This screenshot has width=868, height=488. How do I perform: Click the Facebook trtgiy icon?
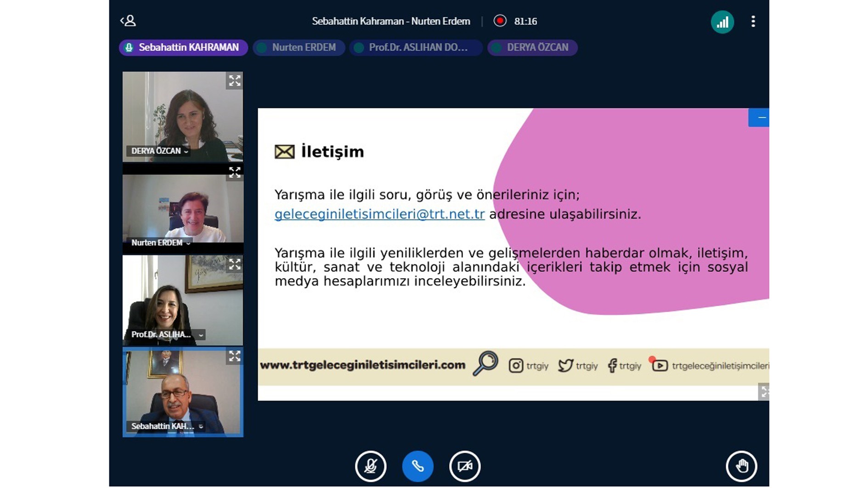pyautogui.click(x=612, y=366)
